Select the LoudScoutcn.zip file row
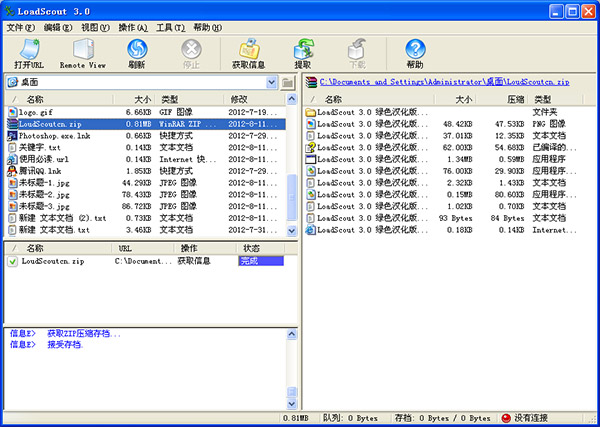600x427 pixels. pos(146,124)
